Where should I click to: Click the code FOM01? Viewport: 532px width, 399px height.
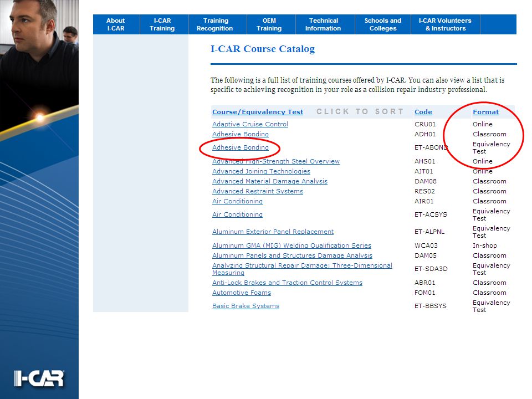point(425,293)
